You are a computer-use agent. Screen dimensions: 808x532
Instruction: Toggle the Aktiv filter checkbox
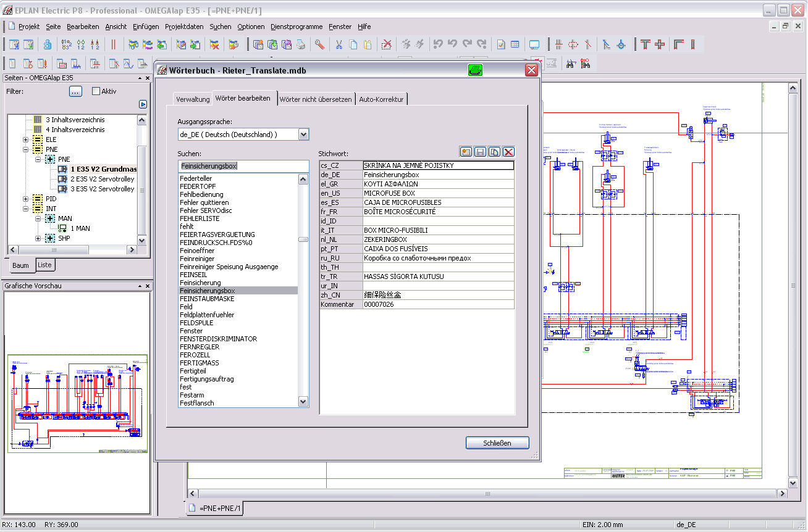pyautogui.click(x=96, y=91)
